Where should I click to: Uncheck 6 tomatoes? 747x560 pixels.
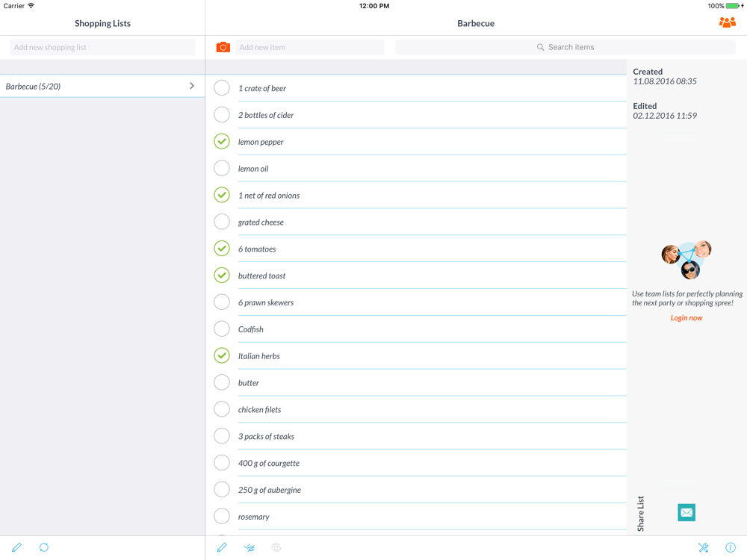(222, 248)
